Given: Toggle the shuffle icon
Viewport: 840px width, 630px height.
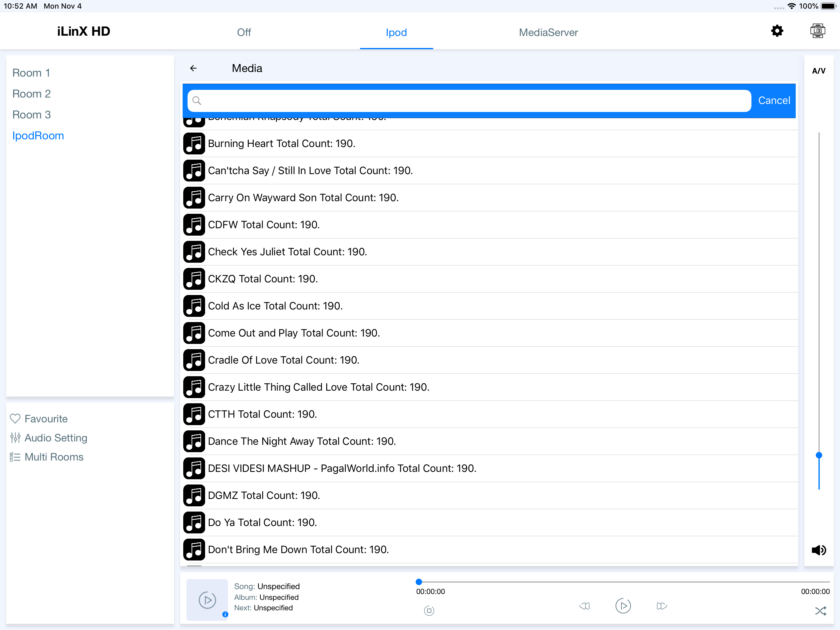Looking at the screenshot, I should point(820,611).
